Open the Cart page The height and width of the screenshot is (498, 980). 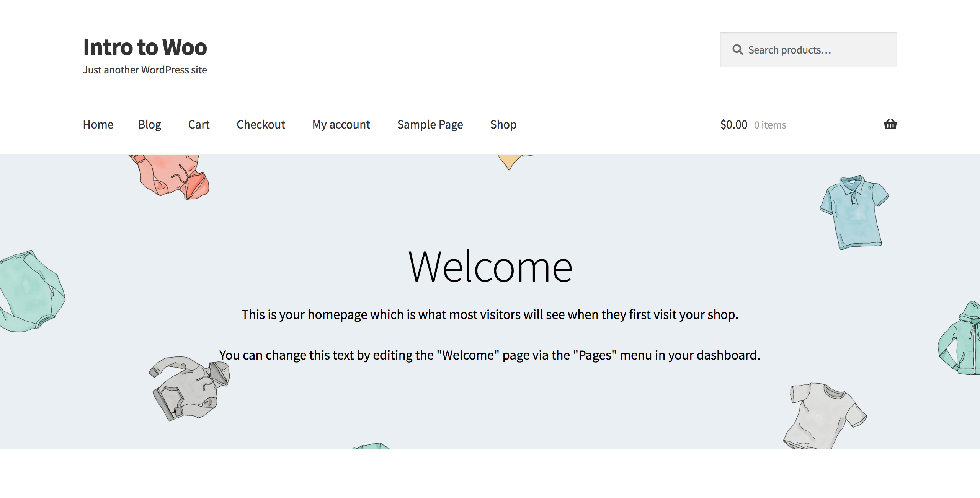point(199,125)
